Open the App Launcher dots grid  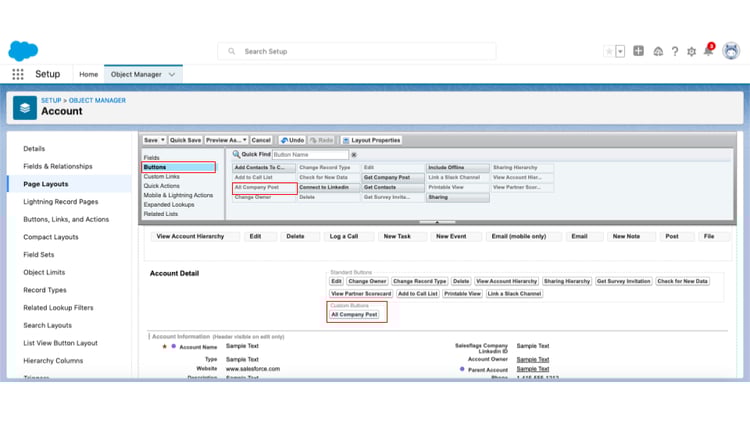coord(18,74)
